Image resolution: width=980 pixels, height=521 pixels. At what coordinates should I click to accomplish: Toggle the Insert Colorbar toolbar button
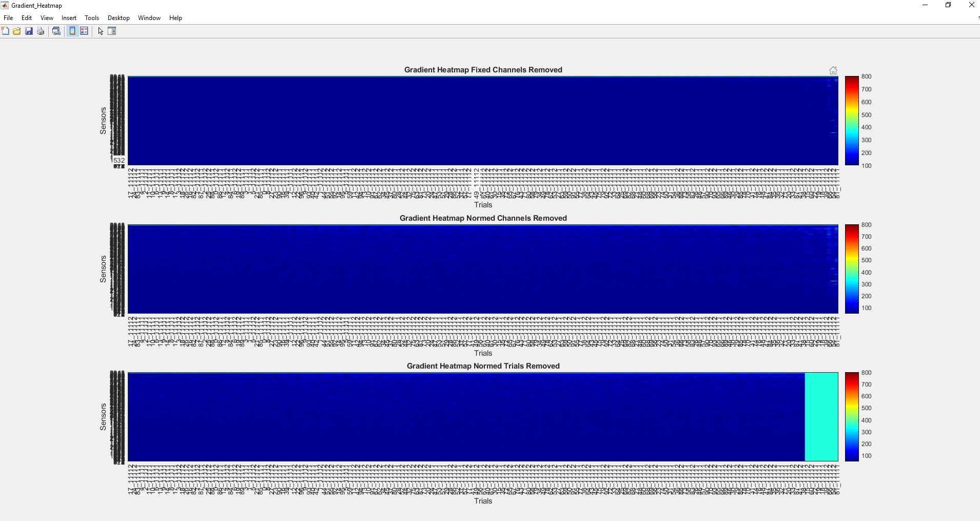[x=72, y=31]
